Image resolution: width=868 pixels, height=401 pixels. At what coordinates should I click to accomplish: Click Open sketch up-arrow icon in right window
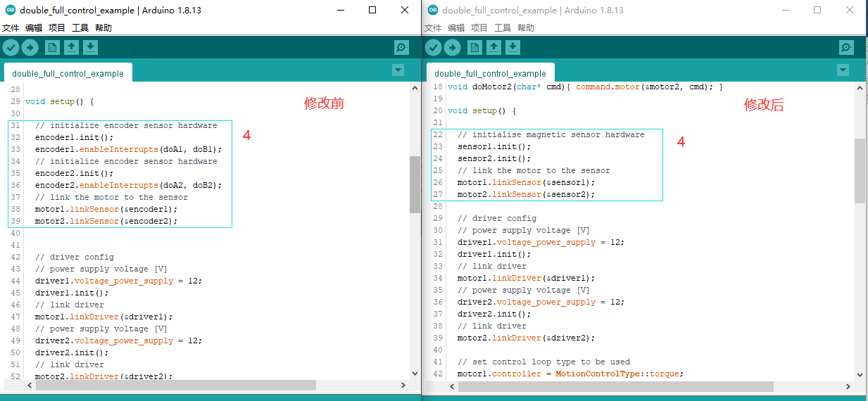click(493, 47)
